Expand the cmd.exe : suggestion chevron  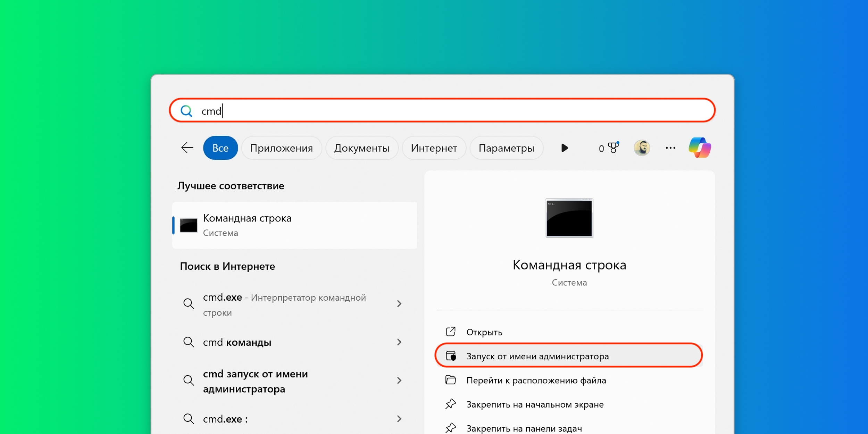pyautogui.click(x=399, y=419)
